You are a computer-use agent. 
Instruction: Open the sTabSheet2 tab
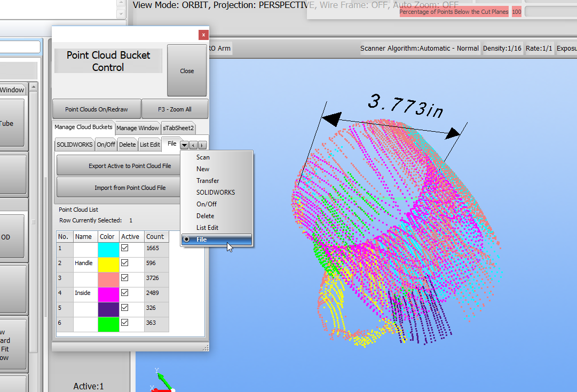pos(179,128)
